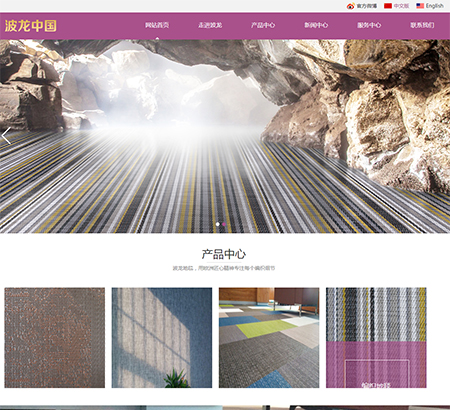Open the striped carpet with pink overlay

click(x=376, y=338)
